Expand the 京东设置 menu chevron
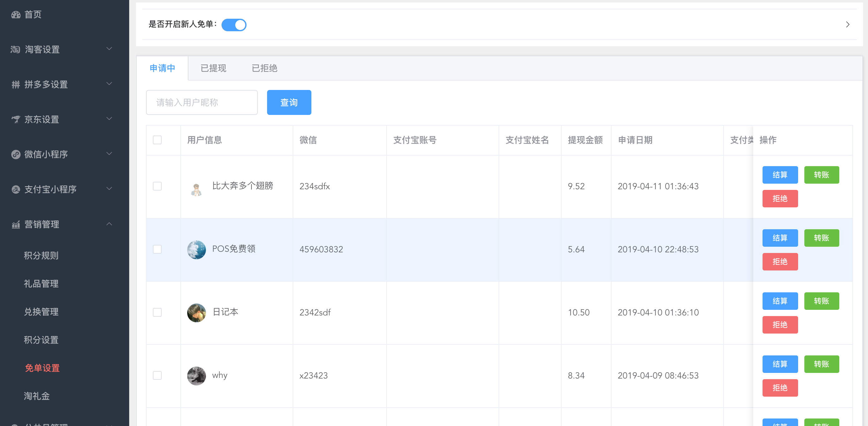Viewport: 868px width, 426px height. (109, 118)
